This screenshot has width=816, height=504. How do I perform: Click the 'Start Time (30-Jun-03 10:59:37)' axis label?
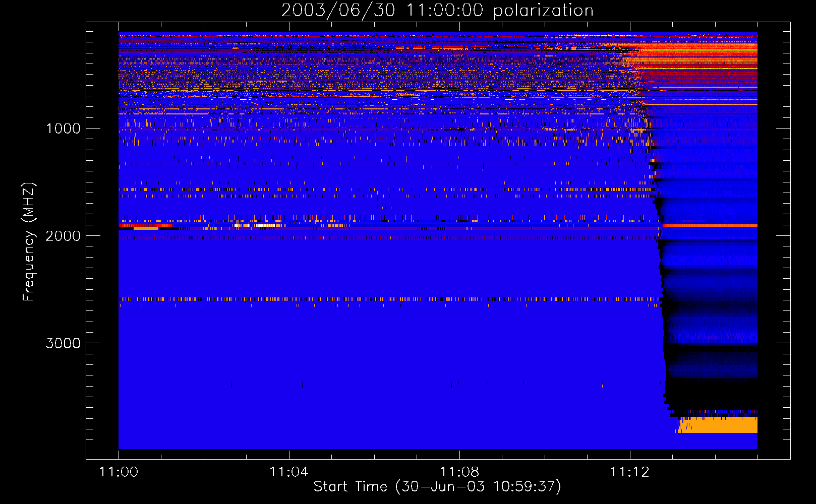[437, 487]
